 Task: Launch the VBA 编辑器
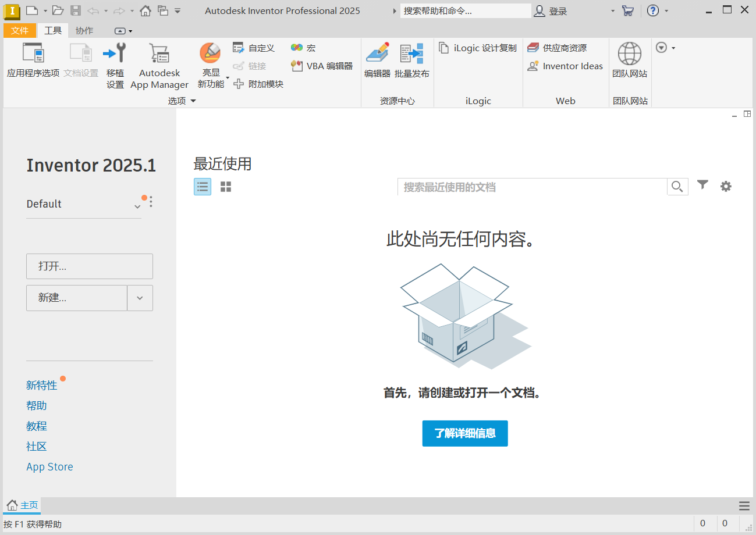(x=322, y=66)
